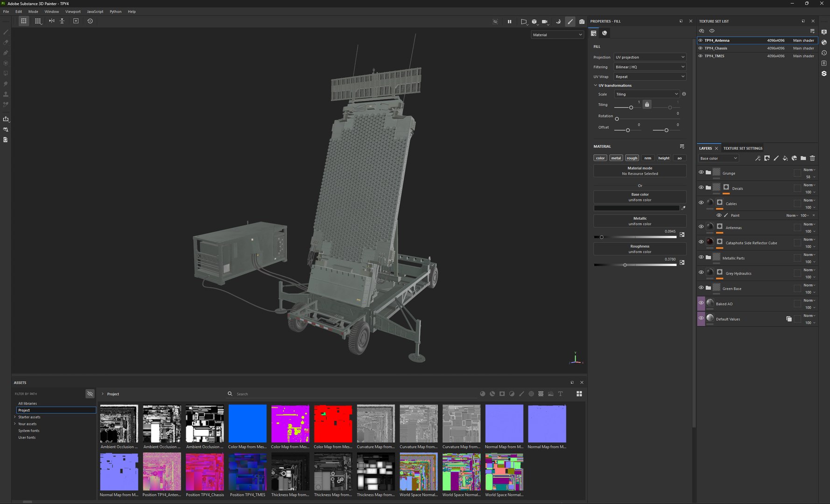
Task: Click the delete layer trash icon
Action: coord(812,158)
